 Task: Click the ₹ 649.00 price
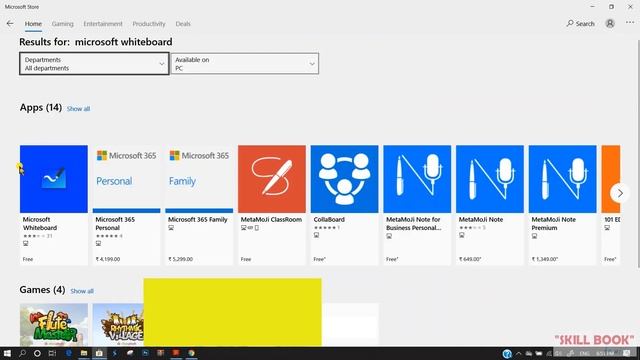pyautogui.click(x=470, y=259)
